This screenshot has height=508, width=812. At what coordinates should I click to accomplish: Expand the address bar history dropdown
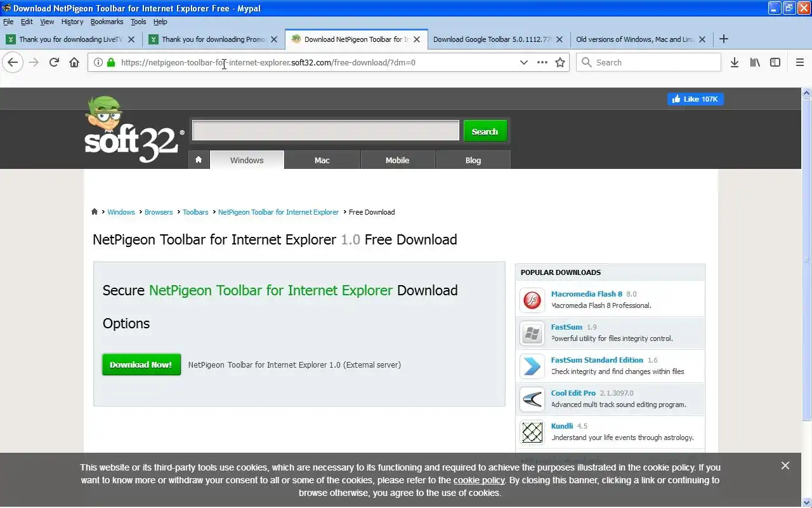[x=523, y=62]
